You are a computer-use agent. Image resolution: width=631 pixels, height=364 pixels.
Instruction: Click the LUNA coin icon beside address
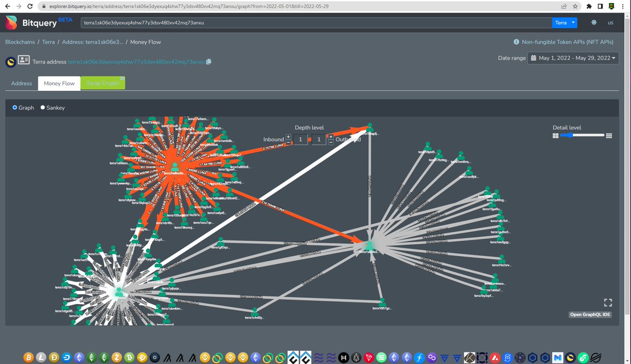tap(11, 62)
